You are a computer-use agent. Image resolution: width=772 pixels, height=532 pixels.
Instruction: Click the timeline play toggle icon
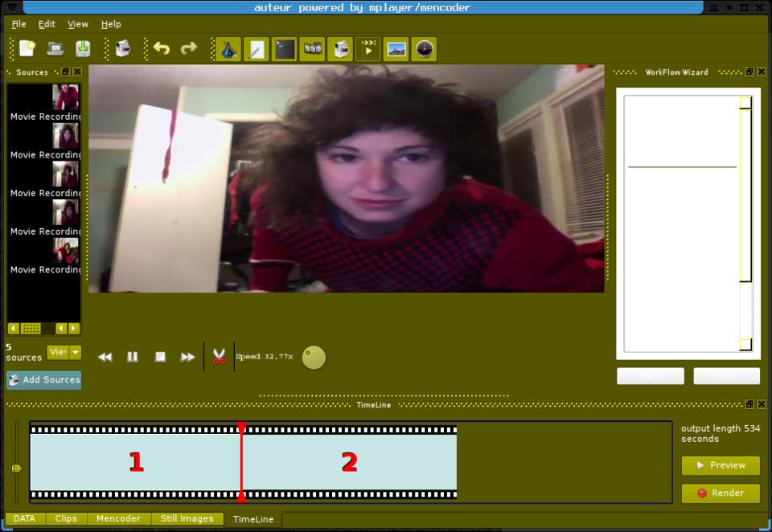click(x=368, y=50)
